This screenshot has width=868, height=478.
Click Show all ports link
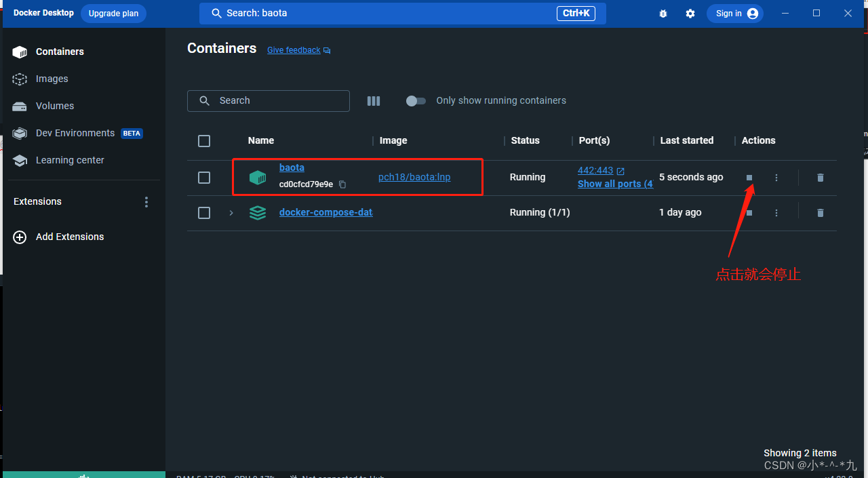pyautogui.click(x=615, y=184)
